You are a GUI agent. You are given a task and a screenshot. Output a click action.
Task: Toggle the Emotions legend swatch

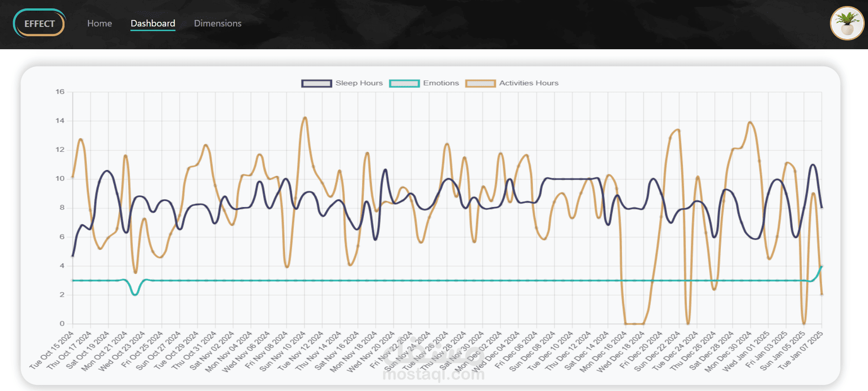click(404, 83)
